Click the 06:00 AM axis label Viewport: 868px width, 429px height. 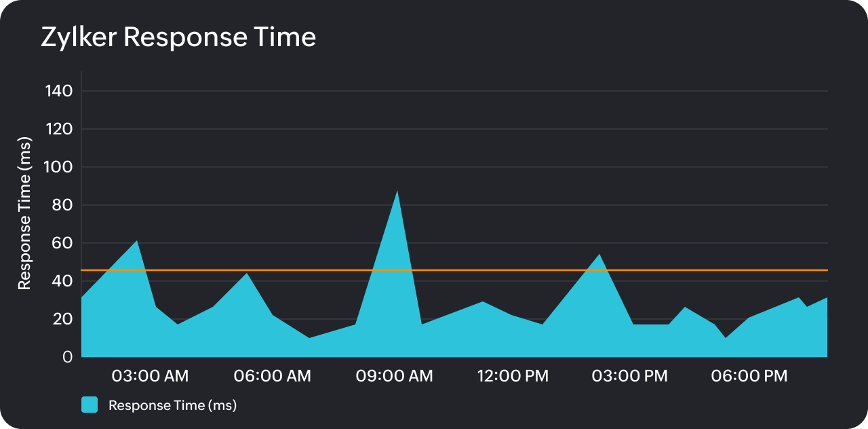272,375
